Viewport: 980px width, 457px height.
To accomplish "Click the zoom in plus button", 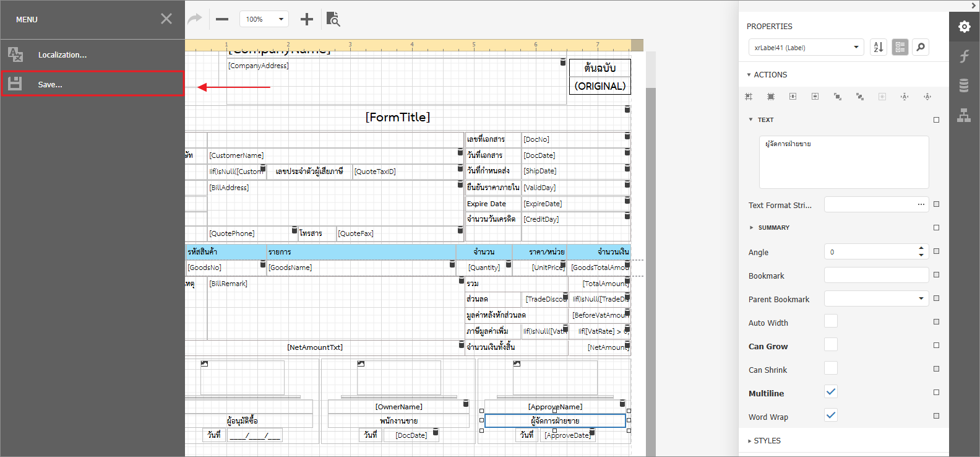I will (306, 19).
